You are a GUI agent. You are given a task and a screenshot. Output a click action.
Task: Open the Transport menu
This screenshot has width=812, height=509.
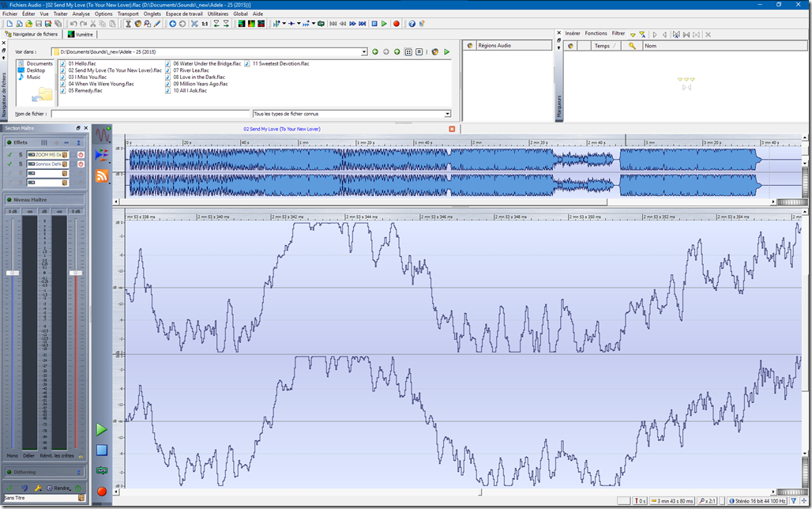coord(127,13)
